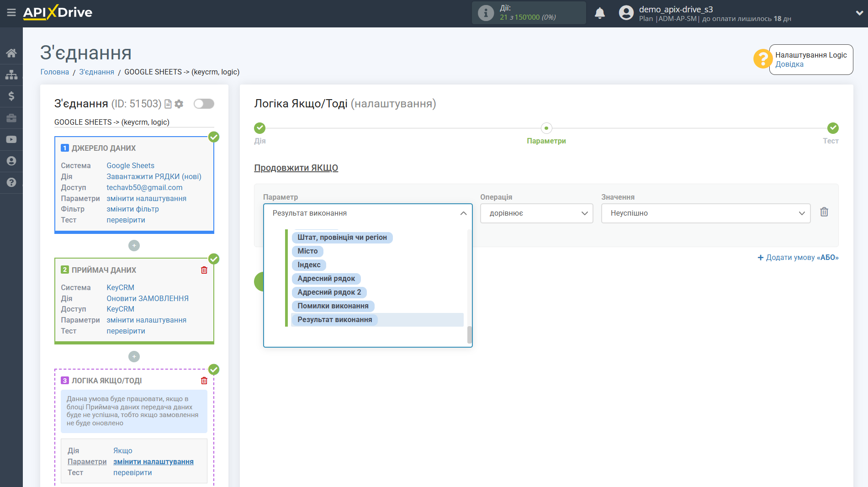Select 'Адресний рядок' option
The width and height of the screenshot is (868, 487).
click(x=326, y=279)
